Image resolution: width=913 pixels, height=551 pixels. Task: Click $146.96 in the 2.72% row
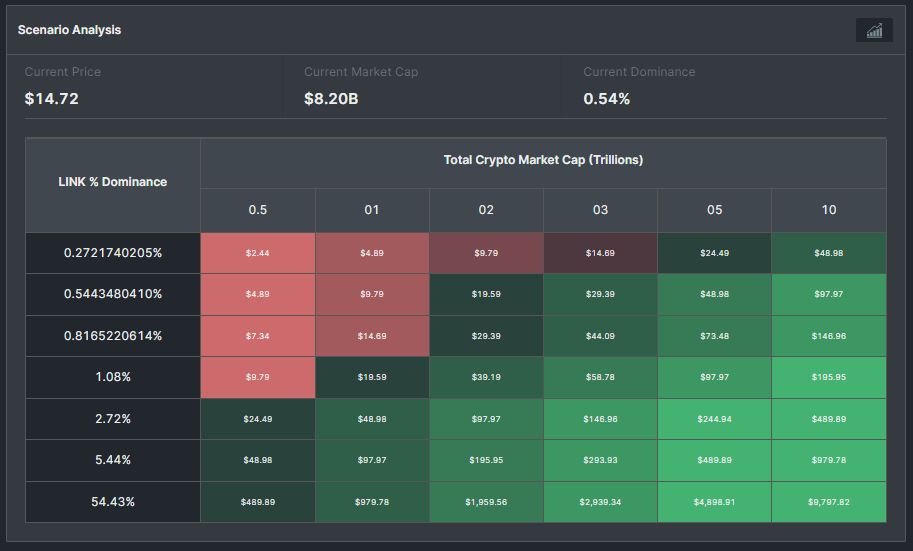[600, 419]
